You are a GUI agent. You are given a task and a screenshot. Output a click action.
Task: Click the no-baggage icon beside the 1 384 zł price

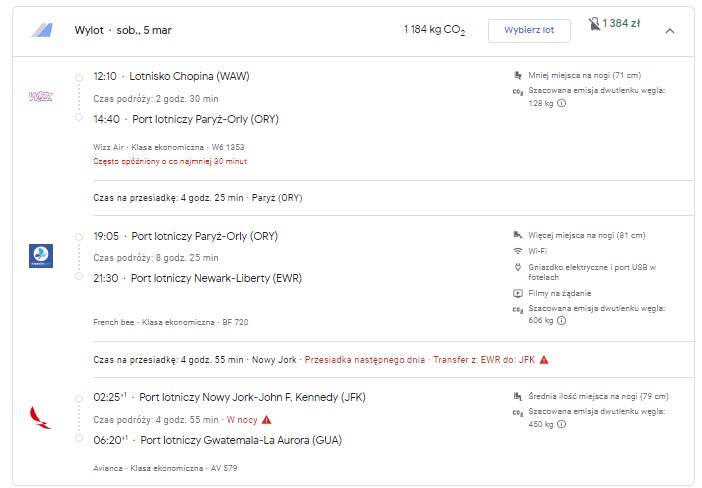coord(594,24)
